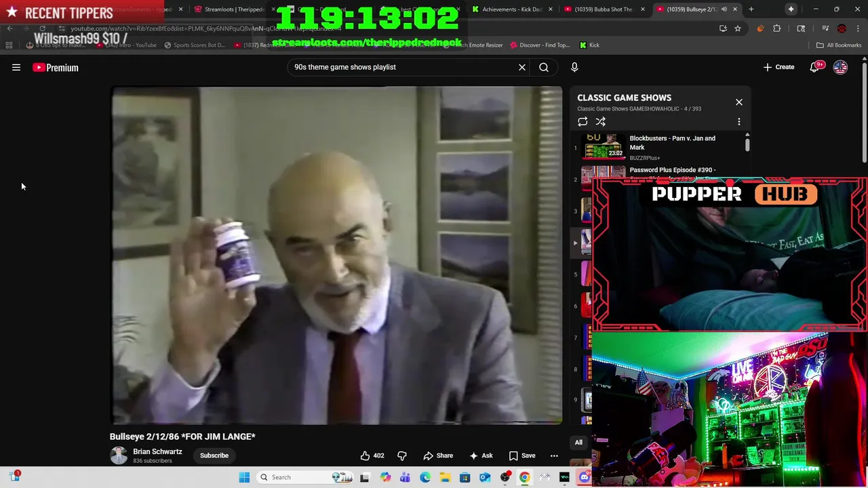Close the Bubba Shot The tab
The height and width of the screenshot is (488, 868).
[643, 9]
